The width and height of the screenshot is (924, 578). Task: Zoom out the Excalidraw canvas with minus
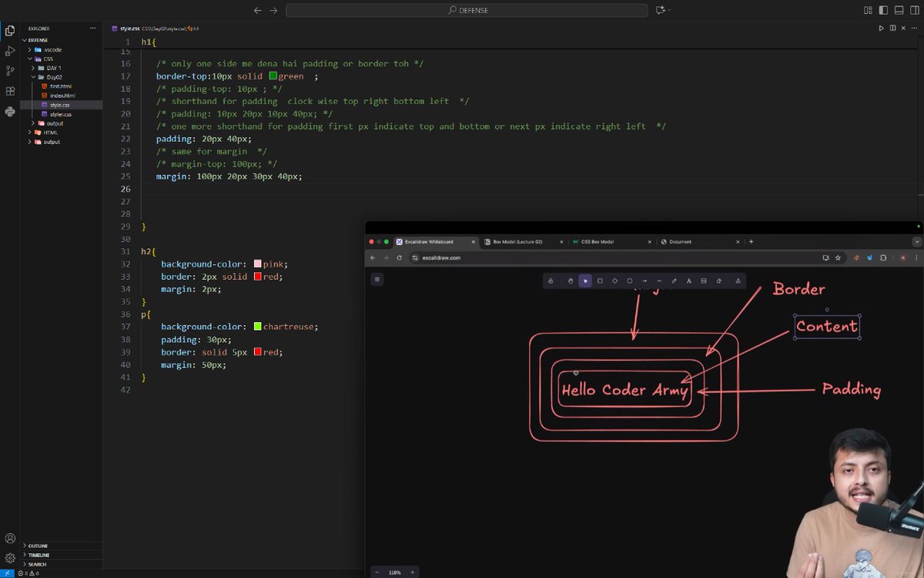point(377,573)
